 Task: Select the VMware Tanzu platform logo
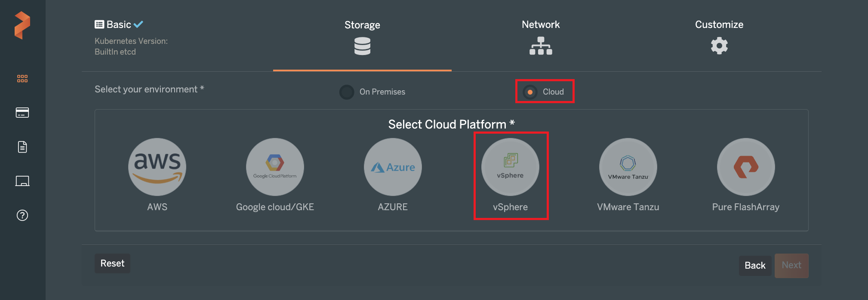coord(628,167)
